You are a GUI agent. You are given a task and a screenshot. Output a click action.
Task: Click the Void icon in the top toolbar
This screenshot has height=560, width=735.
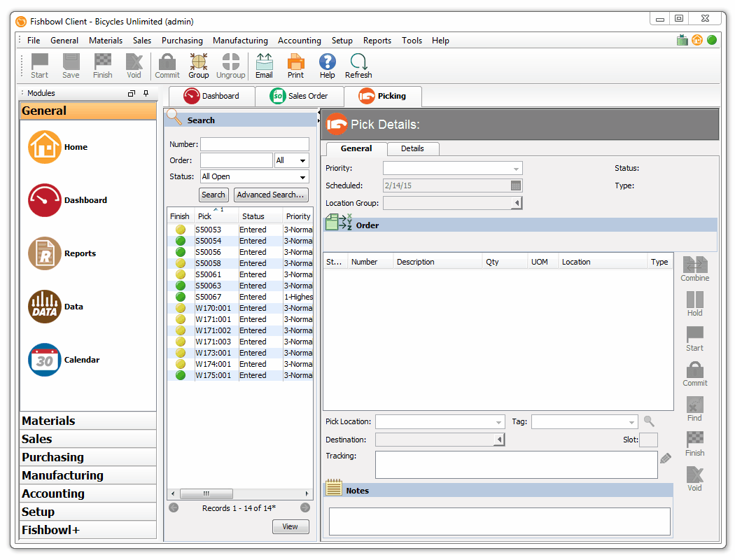(x=134, y=66)
